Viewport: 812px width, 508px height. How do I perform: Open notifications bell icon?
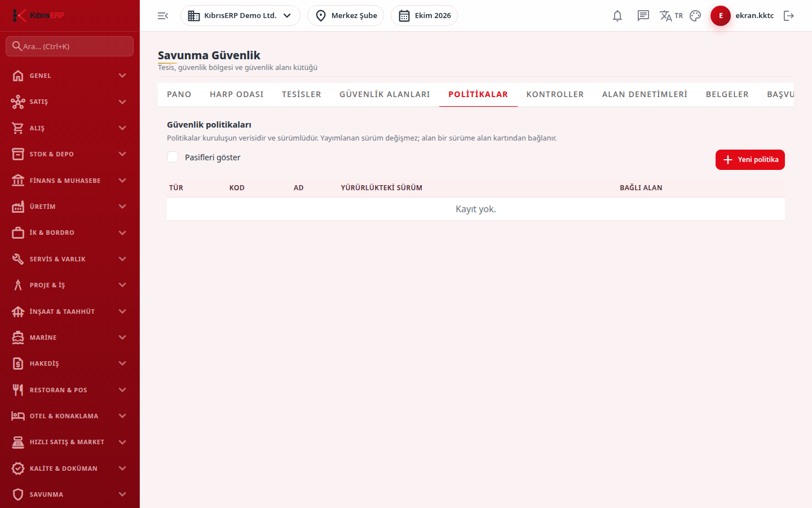(617, 16)
